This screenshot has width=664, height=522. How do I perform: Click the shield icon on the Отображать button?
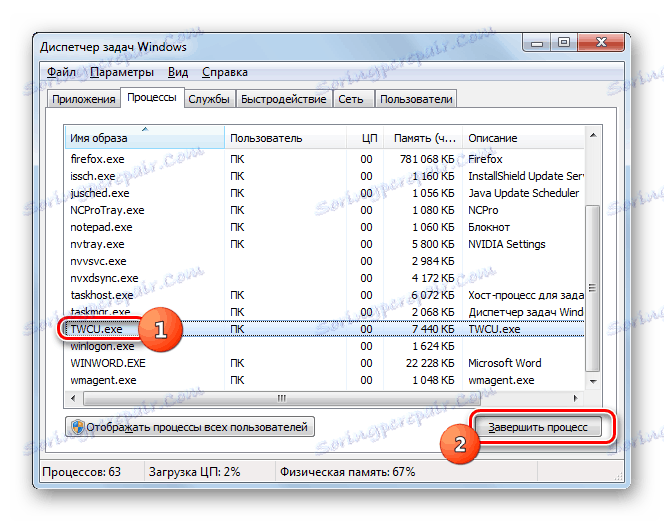[77, 427]
